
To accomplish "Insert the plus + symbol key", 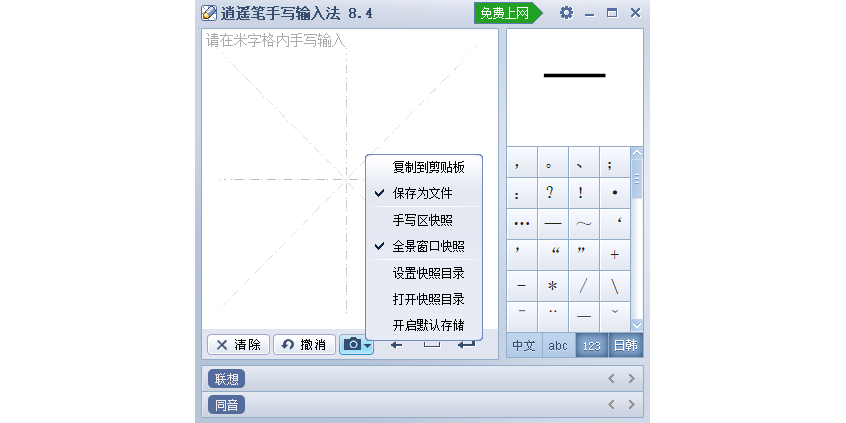I will click(615, 255).
